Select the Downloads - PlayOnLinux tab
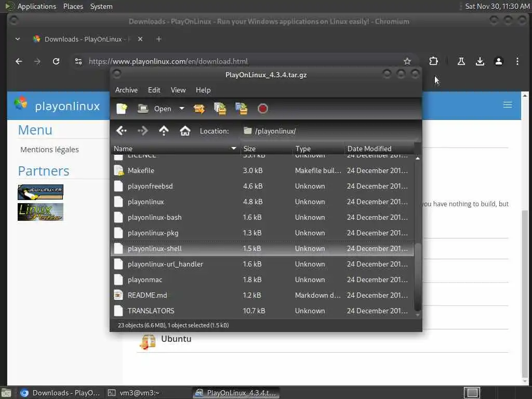Image resolution: width=532 pixels, height=399 pixels. [87, 39]
